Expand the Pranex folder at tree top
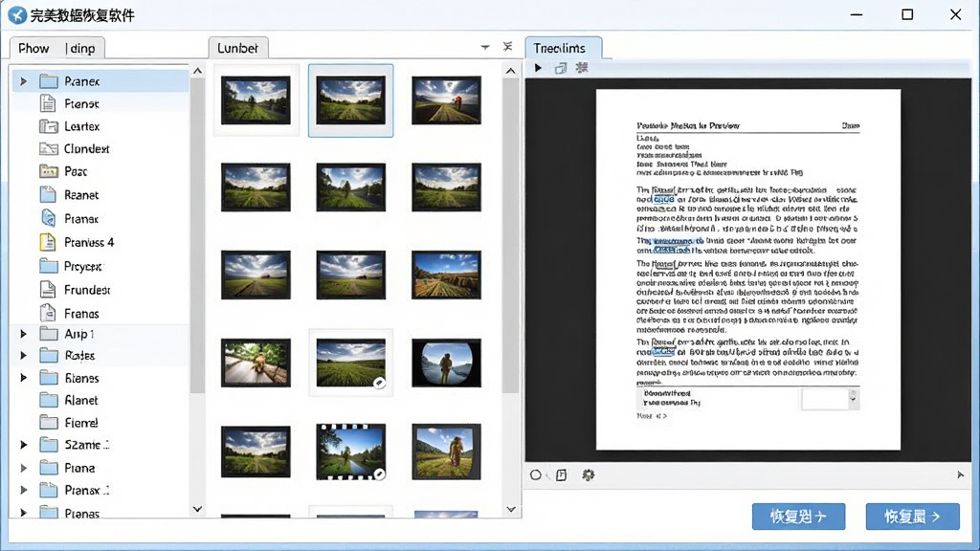980x551 pixels. pyautogui.click(x=23, y=81)
